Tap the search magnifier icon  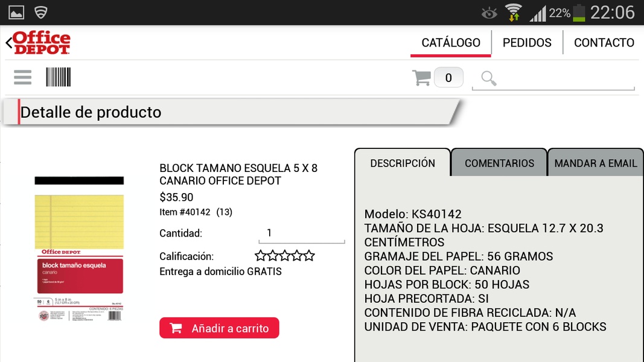pos(488,78)
